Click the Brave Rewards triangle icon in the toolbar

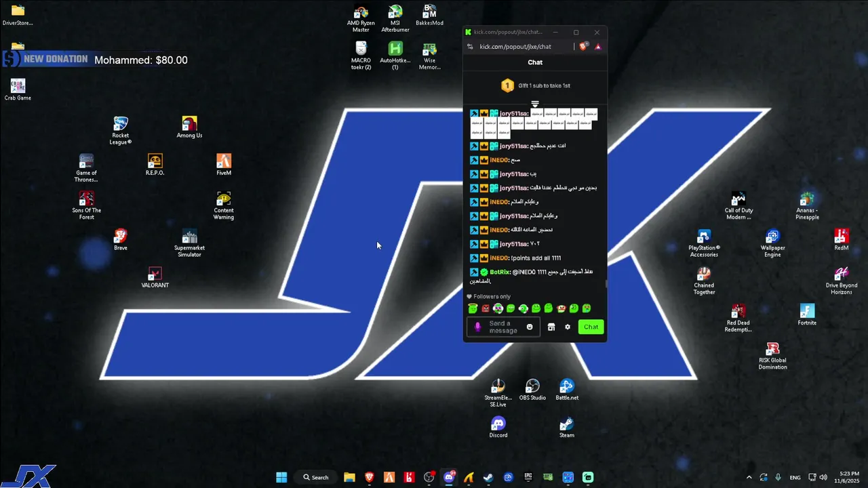[598, 46]
